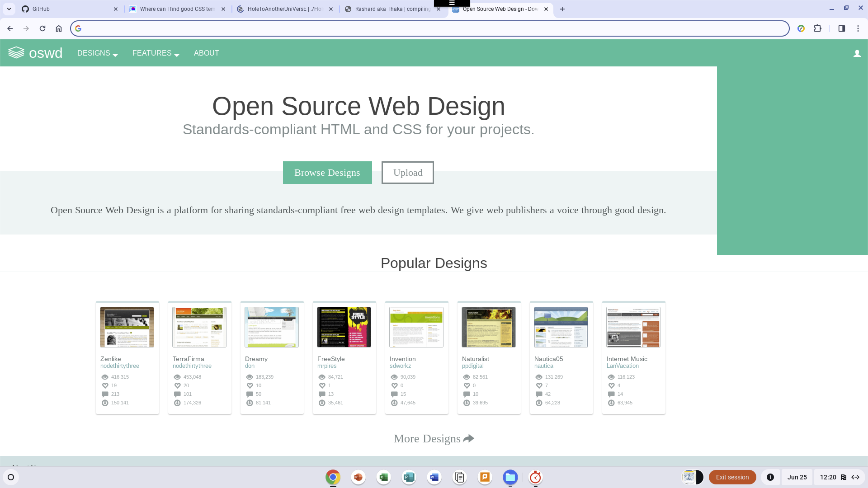Image resolution: width=868 pixels, height=488 pixels.
Task: Open the ABOUT menu item
Action: tap(206, 53)
